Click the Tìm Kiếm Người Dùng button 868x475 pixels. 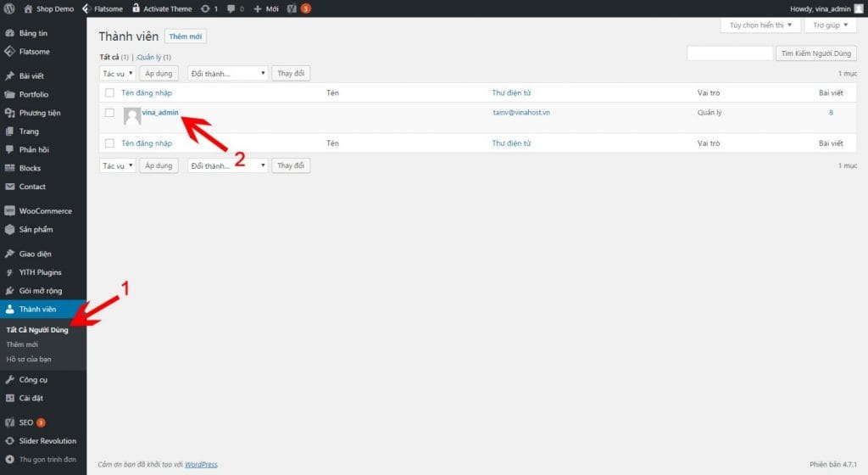(x=816, y=53)
